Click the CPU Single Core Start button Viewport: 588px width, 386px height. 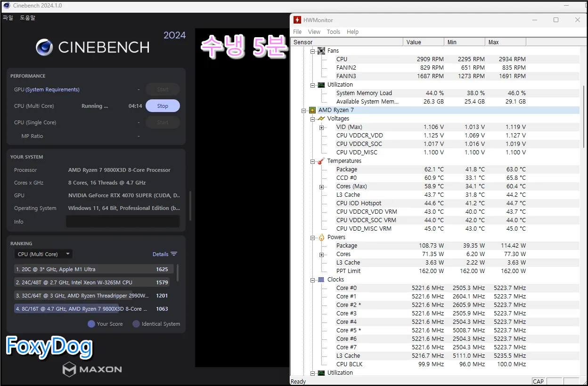tap(163, 122)
